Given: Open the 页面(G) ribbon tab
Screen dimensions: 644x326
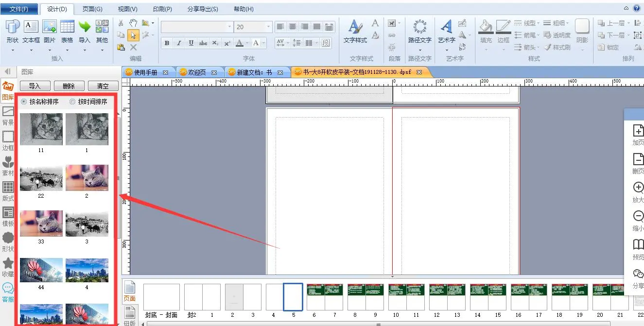Looking at the screenshot, I should tap(92, 9).
